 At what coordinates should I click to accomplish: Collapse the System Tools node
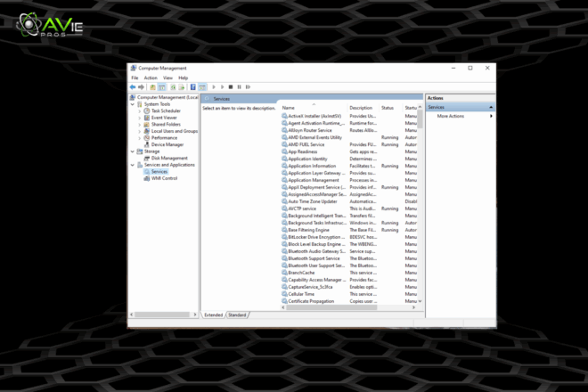tap(134, 104)
